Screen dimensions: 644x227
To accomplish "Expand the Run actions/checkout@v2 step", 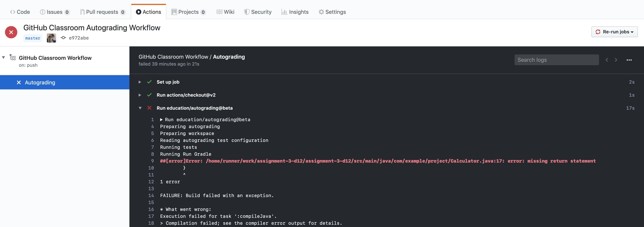I will pyautogui.click(x=140, y=95).
